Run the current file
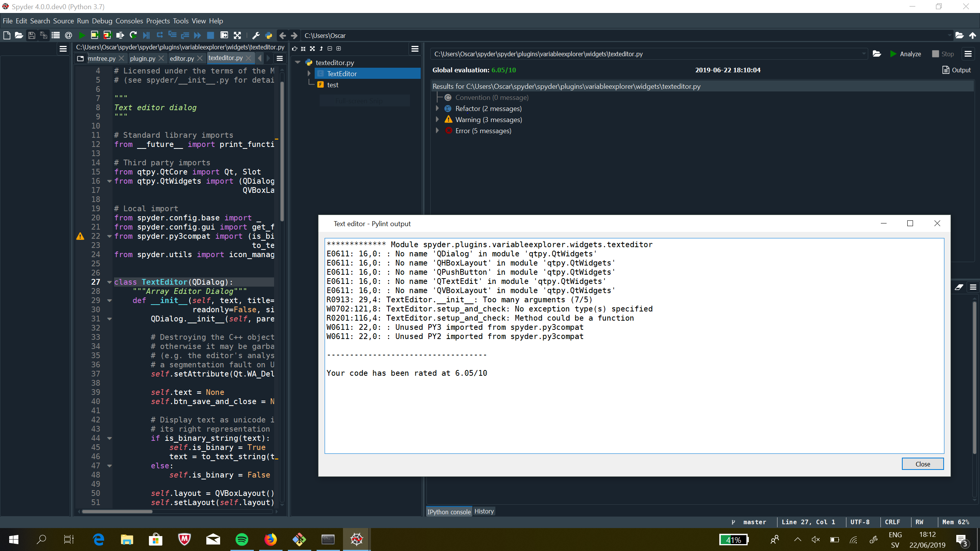980x551 pixels. (82, 35)
